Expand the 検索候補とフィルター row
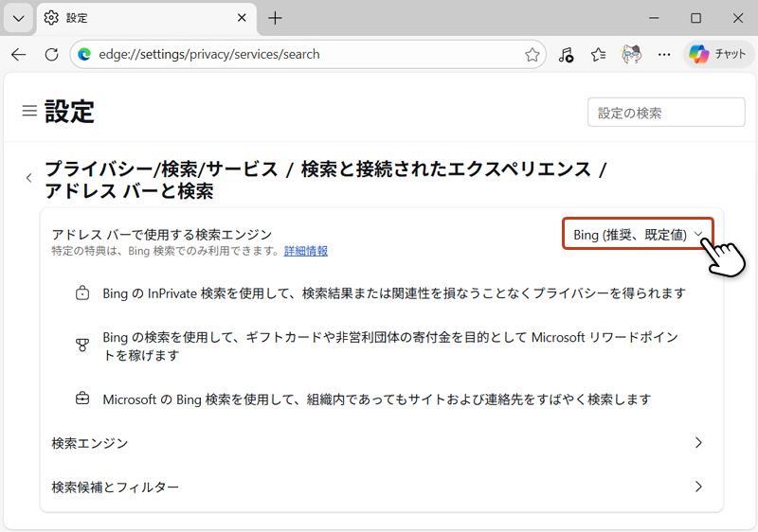758x532 pixels. [382, 487]
